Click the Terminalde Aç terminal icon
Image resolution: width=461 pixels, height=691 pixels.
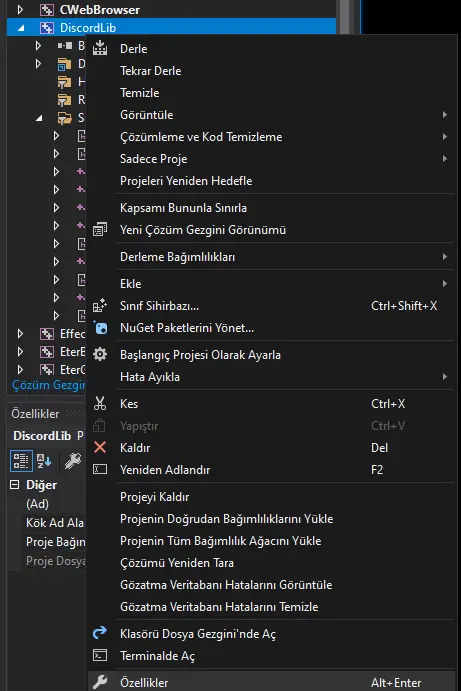point(100,655)
